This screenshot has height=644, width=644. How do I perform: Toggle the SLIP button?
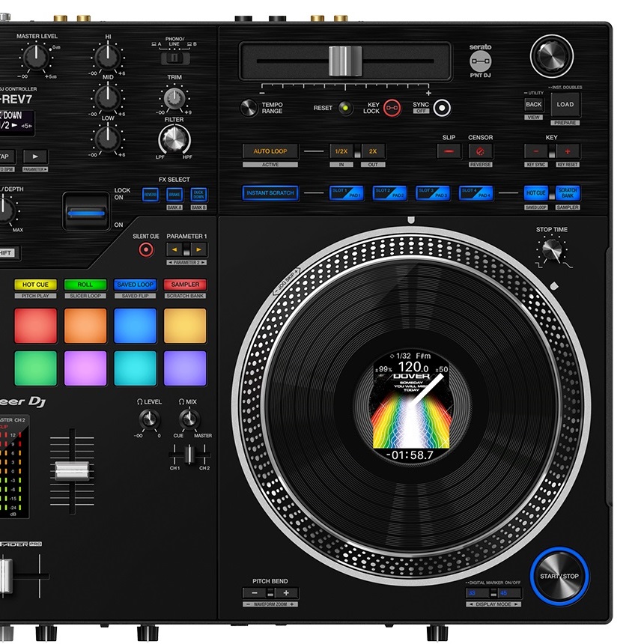[x=449, y=151]
